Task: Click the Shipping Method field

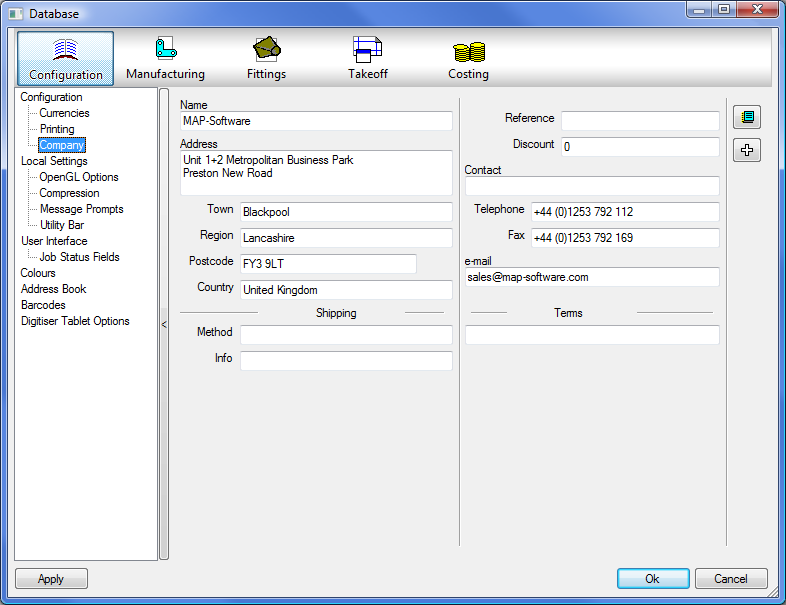Action: [x=346, y=335]
